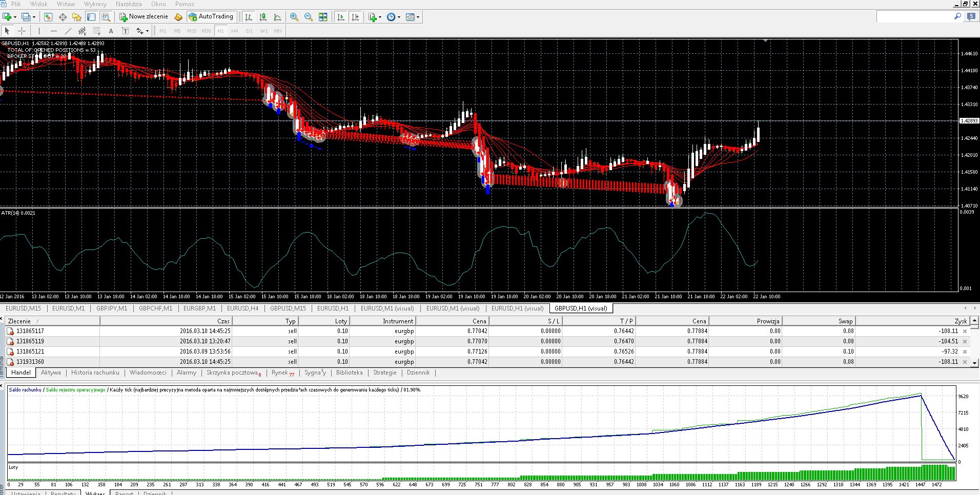This screenshot has width=980, height=495.
Task: Switch chart to line chart mode
Action: coord(277,16)
